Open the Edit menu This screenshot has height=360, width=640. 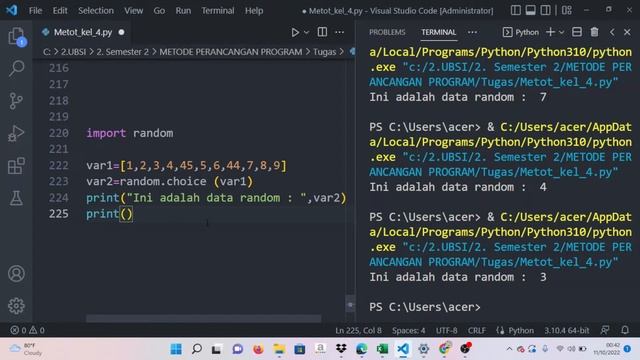pyautogui.click(x=60, y=11)
